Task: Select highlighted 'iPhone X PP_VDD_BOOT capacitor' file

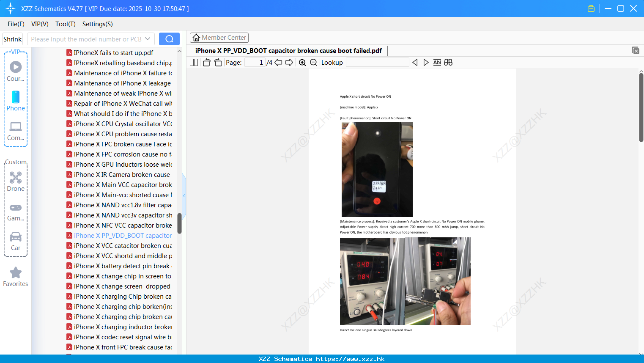Action: (x=119, y=236)
